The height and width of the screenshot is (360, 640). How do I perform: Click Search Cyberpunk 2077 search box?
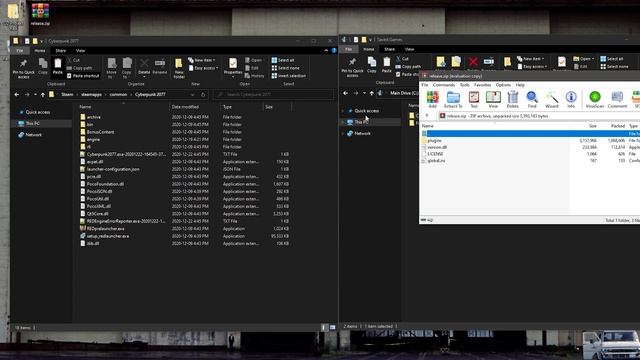click(273, 95)
